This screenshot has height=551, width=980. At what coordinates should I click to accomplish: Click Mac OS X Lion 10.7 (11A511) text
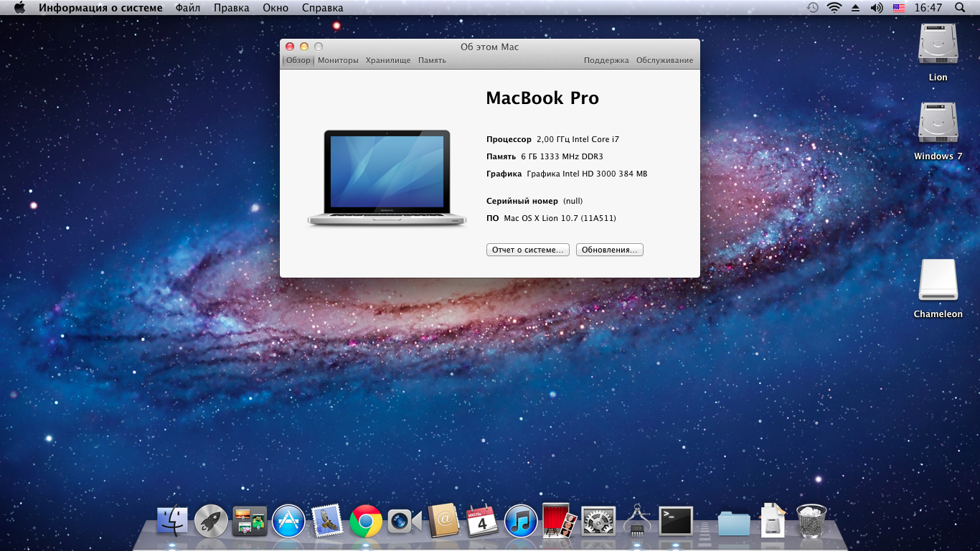pyautogui.click(x=560, y=218)
